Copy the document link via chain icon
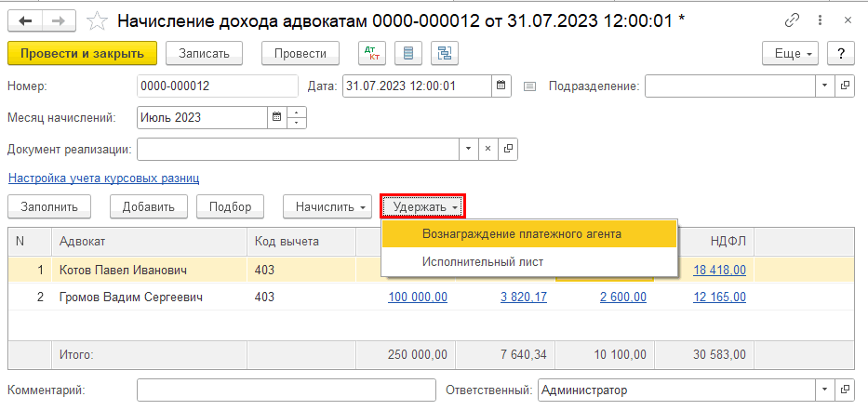 pos(793,20)
